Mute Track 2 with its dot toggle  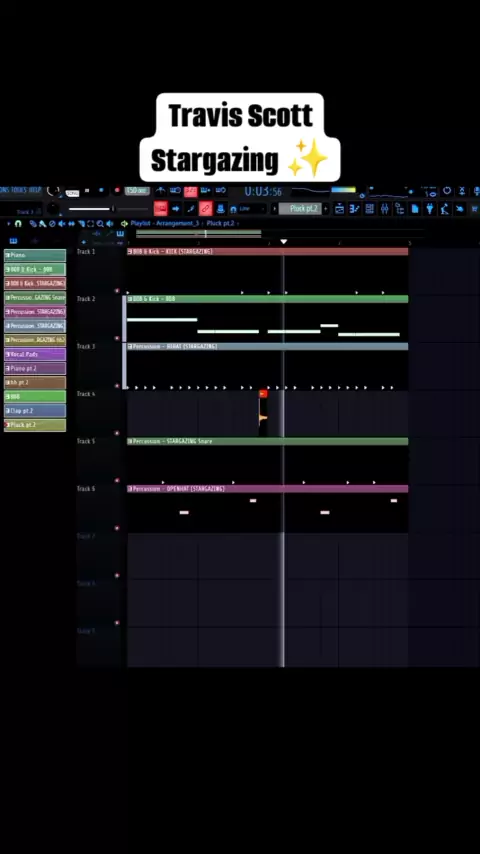[x=117, y=338]
